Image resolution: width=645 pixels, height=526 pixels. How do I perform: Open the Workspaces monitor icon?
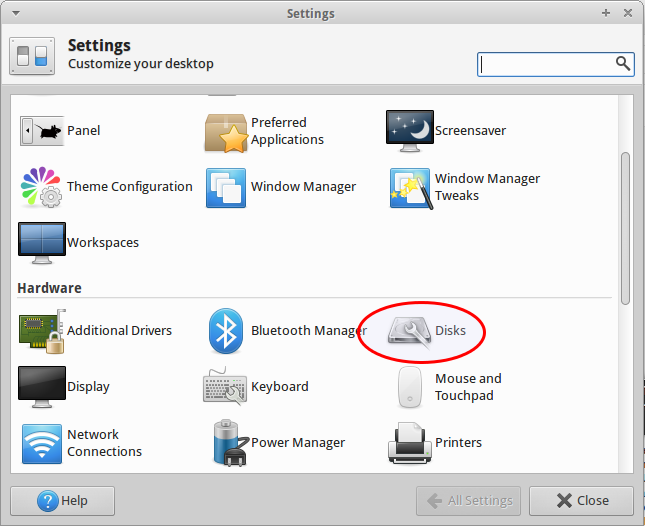point(42,243)
